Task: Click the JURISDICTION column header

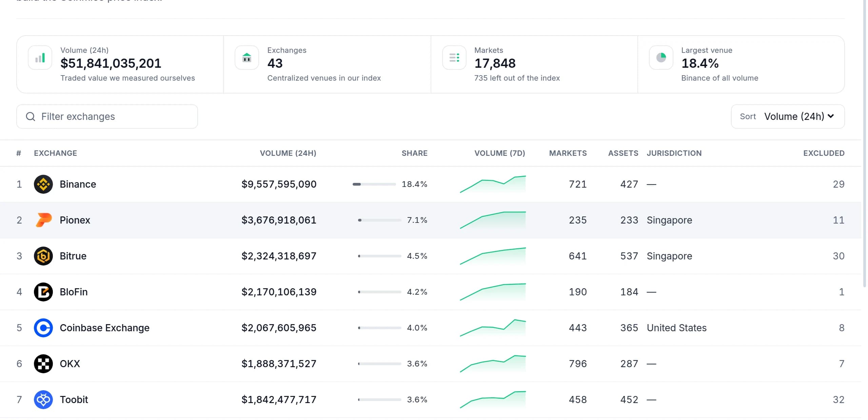Action: coord(674,153)
